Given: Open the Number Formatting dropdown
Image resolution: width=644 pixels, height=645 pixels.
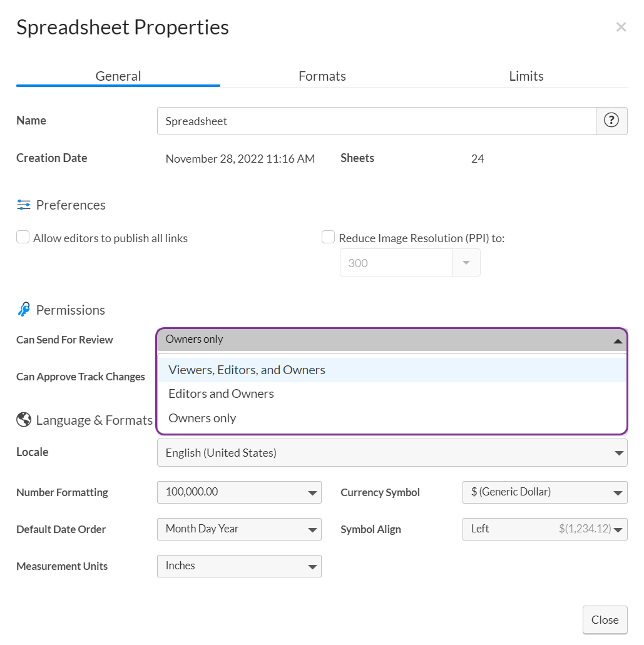Looking at the screenshot, I should pyautogui.click(x=239, y=492).
